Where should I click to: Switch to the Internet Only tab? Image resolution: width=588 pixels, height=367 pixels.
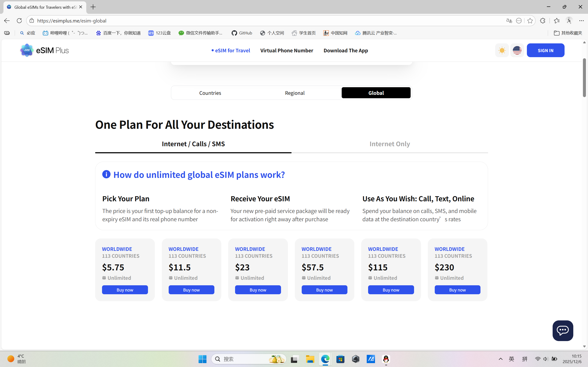389,144
